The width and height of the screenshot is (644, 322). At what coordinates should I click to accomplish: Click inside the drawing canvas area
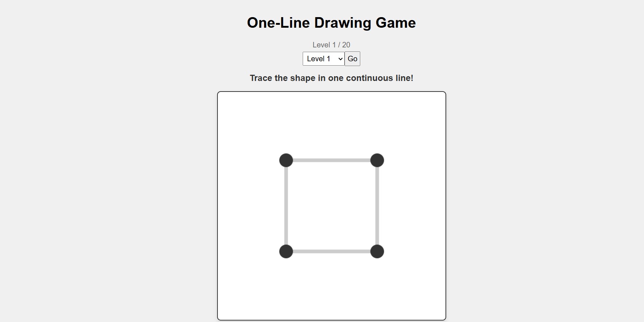(x=331, y=288)
